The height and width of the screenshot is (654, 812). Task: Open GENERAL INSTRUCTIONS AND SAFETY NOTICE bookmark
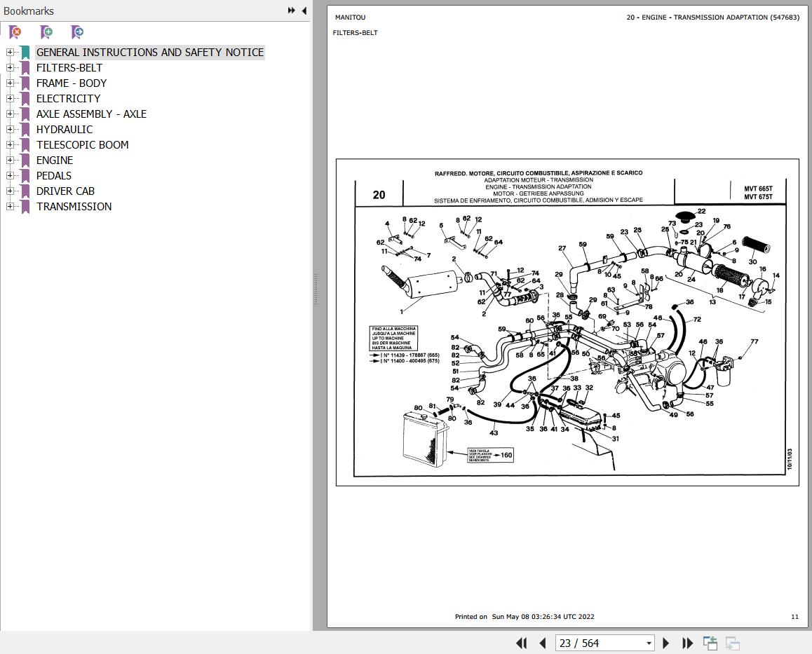(x=150, y=53)
